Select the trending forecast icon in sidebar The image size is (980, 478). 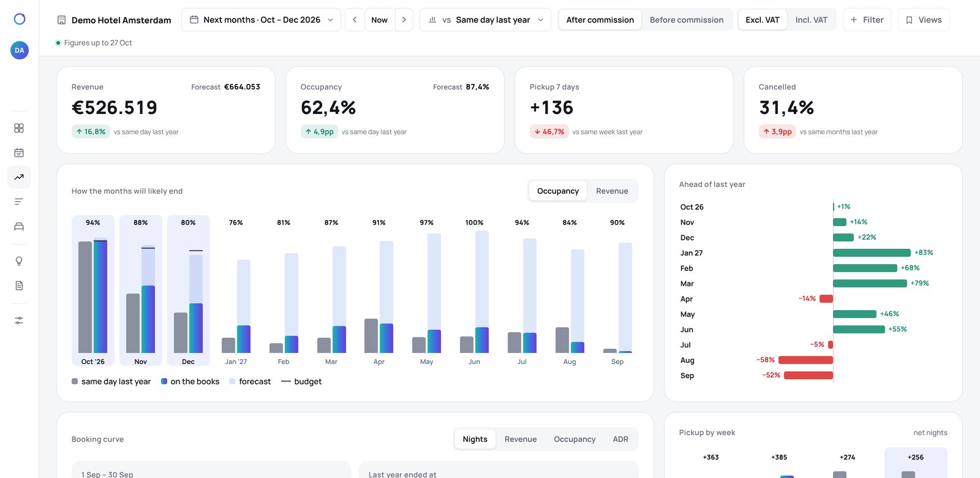pos(19,177)
